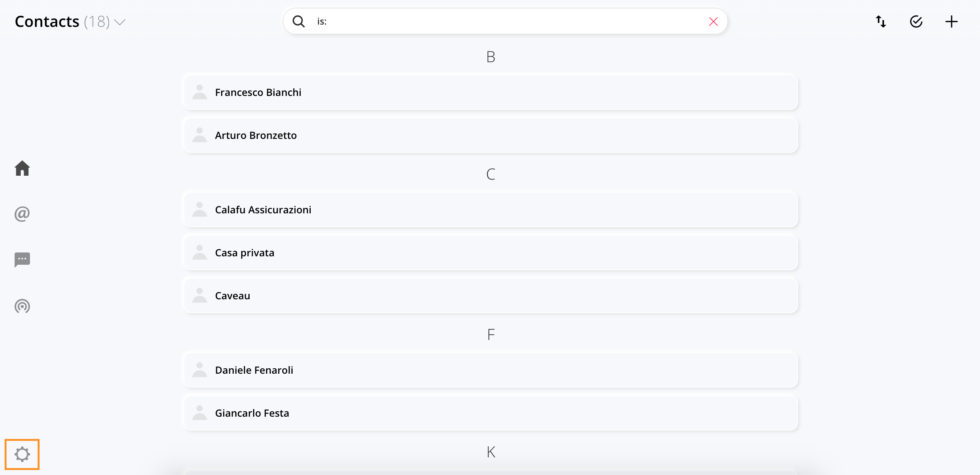Open contact Arturo Bronzetto
Image resolution: width=980 pixels, height=475 pixels.
tap(491, 135)
